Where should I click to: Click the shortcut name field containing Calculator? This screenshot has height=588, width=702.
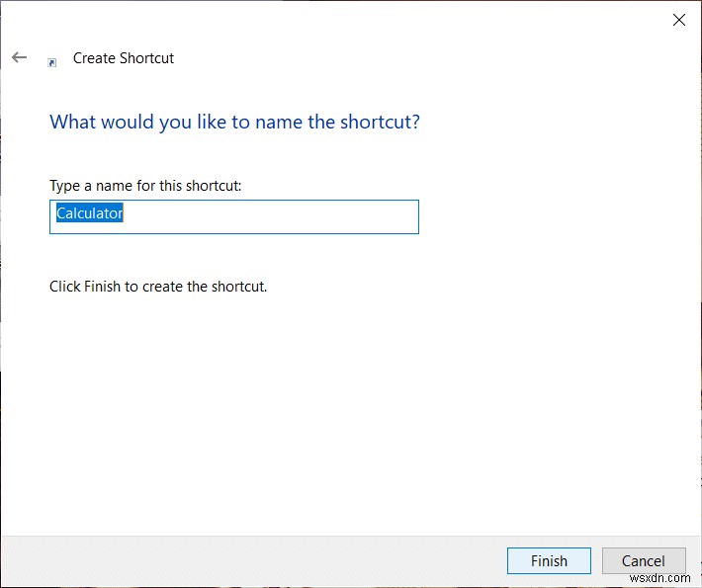[234, 217]
